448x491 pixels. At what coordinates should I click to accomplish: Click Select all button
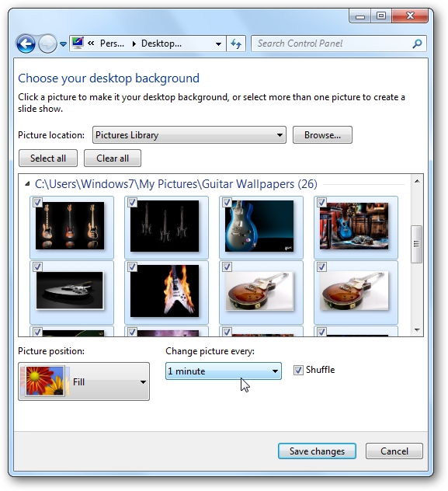coord(48,158)
